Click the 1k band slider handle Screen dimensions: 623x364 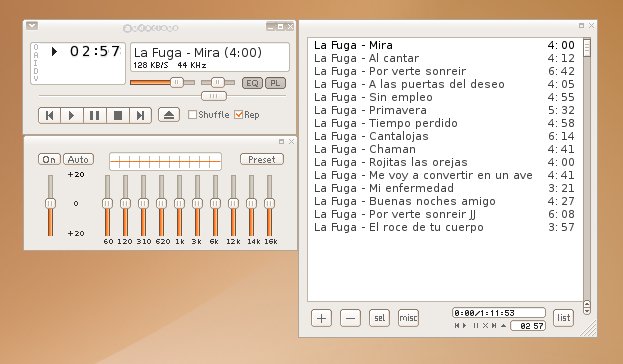[x=179, y=203]
